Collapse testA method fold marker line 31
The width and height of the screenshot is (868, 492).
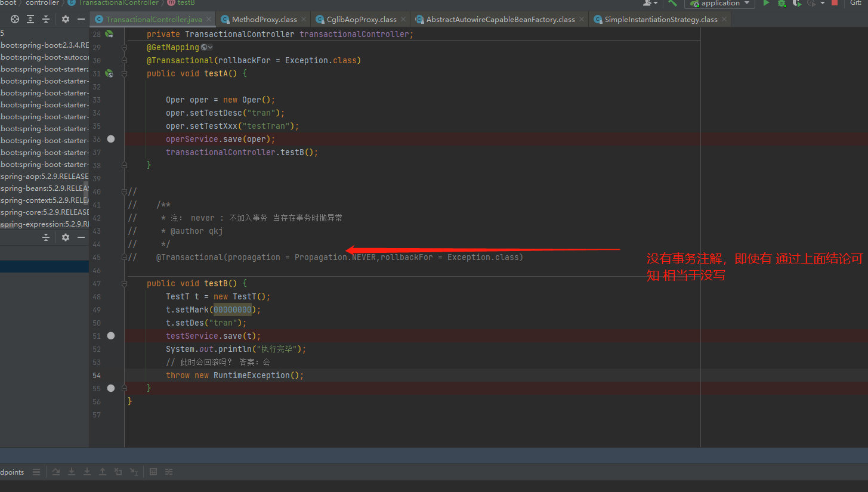[125, 73]
